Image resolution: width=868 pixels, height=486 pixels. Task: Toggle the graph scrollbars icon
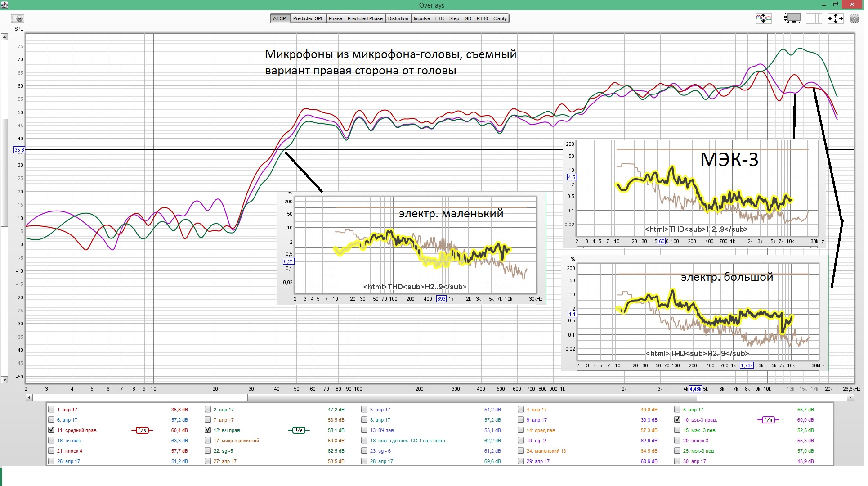tap(792, 18)
